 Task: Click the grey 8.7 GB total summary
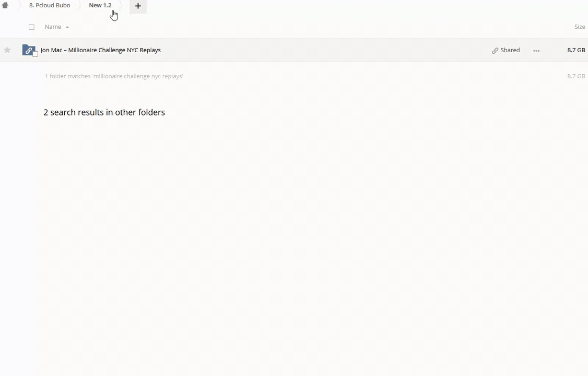(576, 76)
